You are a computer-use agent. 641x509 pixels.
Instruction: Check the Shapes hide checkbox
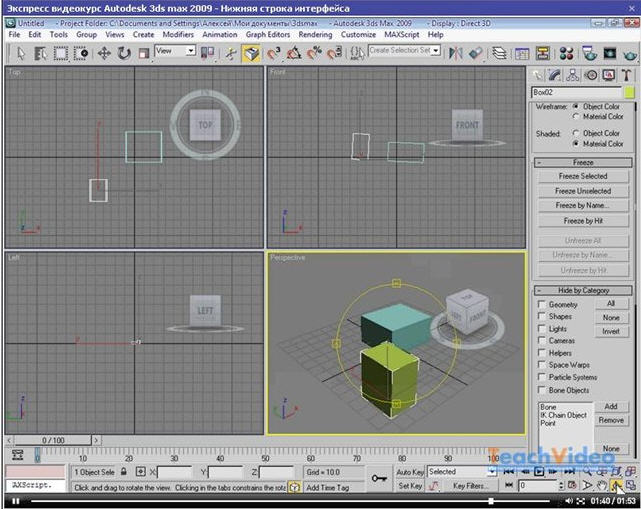pyautogui.click(x=542, y=316)
